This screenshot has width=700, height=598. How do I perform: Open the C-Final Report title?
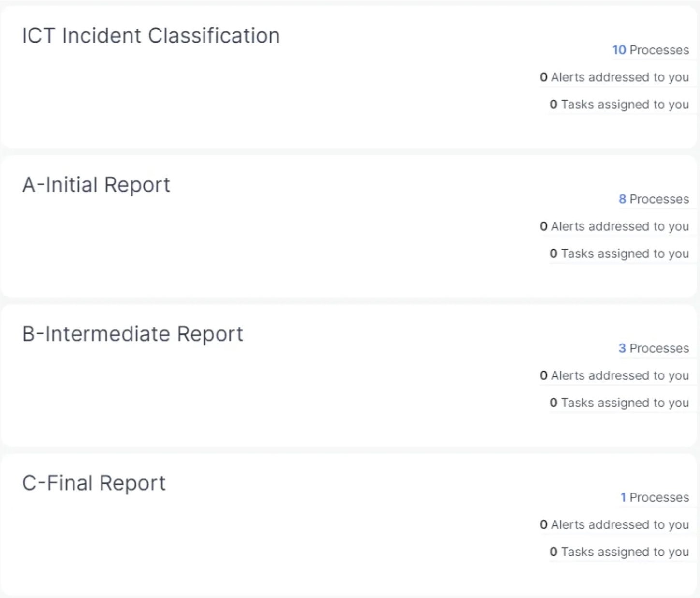(x=94, y=483)
